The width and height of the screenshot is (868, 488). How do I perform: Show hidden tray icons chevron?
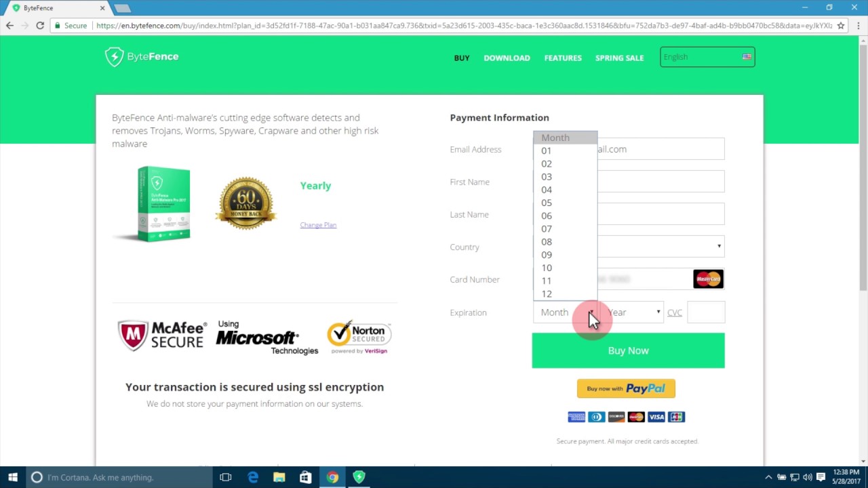click(768, 477)
